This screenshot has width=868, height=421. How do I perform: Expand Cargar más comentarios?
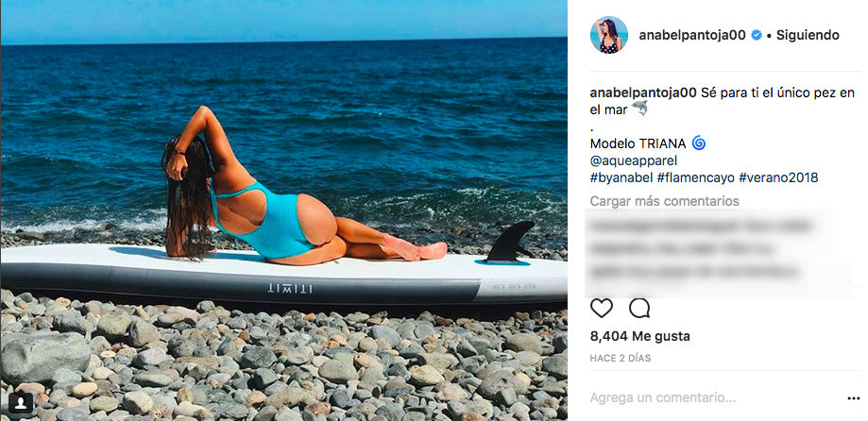[664, 201]
